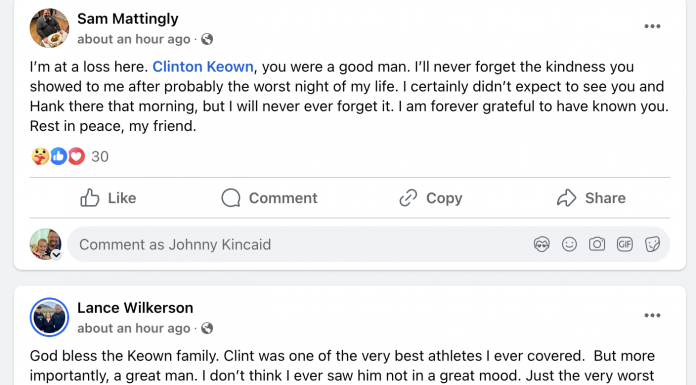Share Sam Mattingly's post
This screenshot has height=385, width=696.
coord(591,198)
